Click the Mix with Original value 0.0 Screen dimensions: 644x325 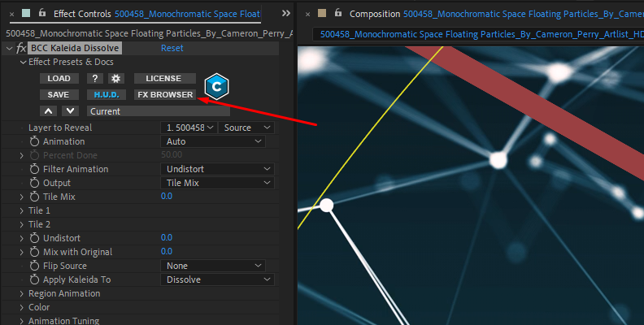point(167,251)
